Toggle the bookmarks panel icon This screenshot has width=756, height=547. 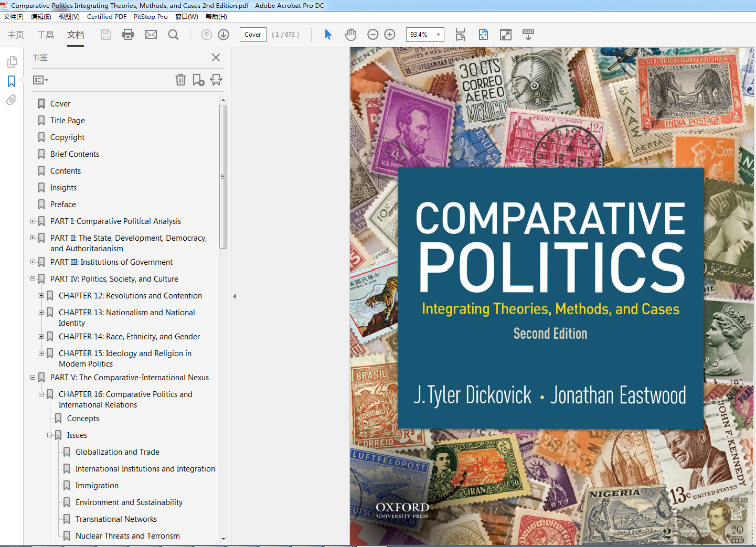[12, 81]
